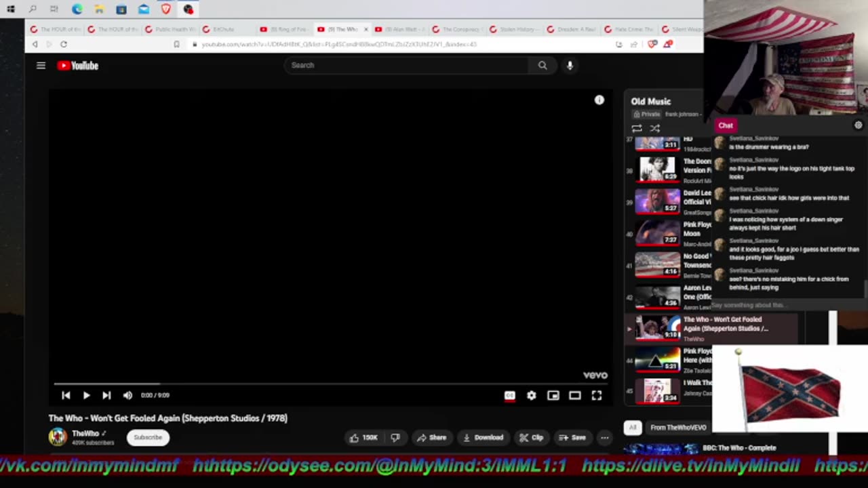Like the video with 150K likes
The width and height of the screenshot is (868, 488).
(x=363, y=438)
